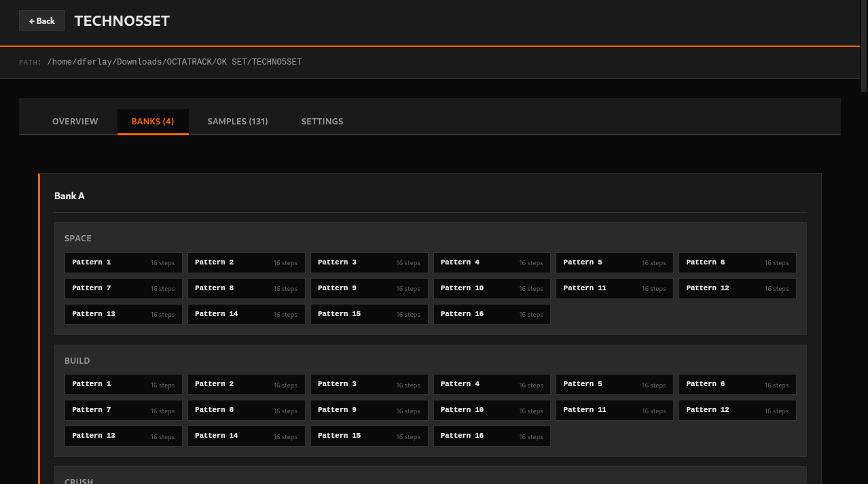Select Pattern 16 in SPACE section
The width and height of the screenshot is (868, 484).
[x=492, y=315]
